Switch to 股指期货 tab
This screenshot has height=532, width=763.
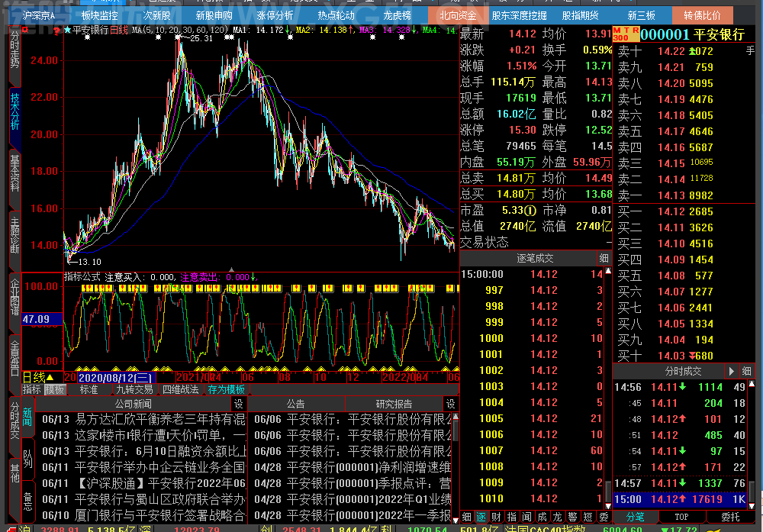pyautogui.click(x=580, y=15)
